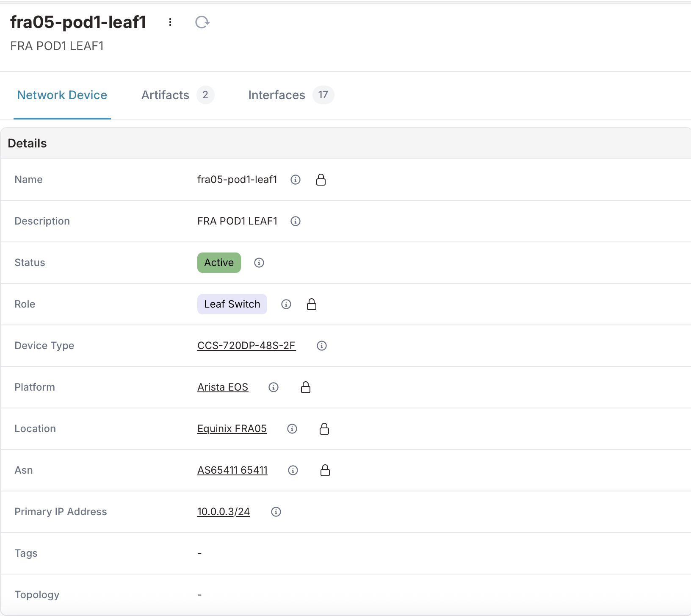Select the Network Device tab
This screenshot has width=691, height=616.
click(62, 95)
